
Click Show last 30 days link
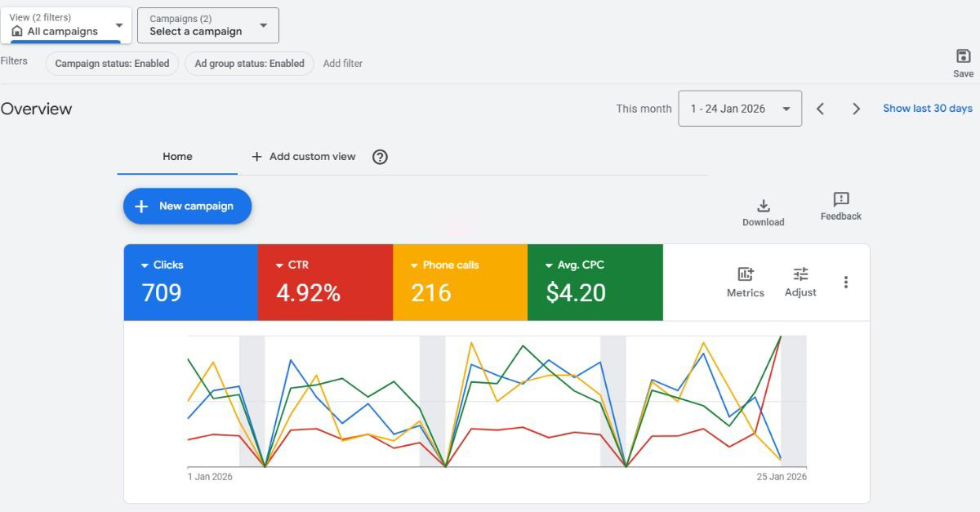[927, 109]
